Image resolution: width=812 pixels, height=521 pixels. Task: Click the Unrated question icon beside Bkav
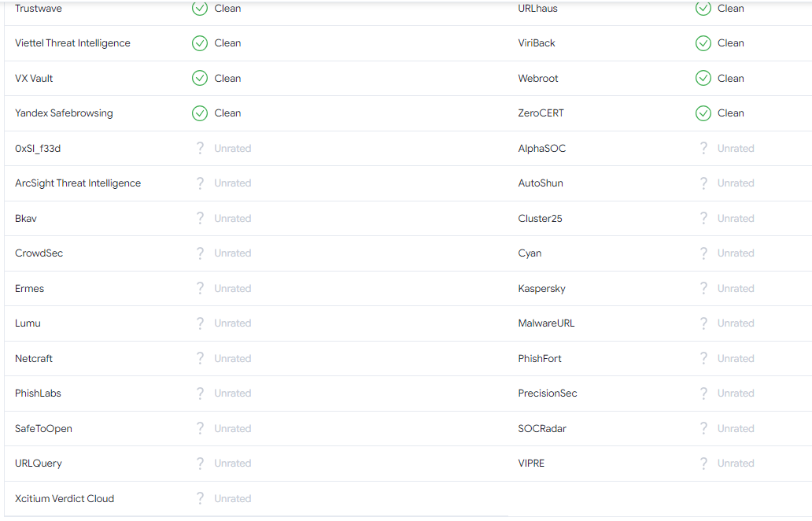[x=200, y=218]
